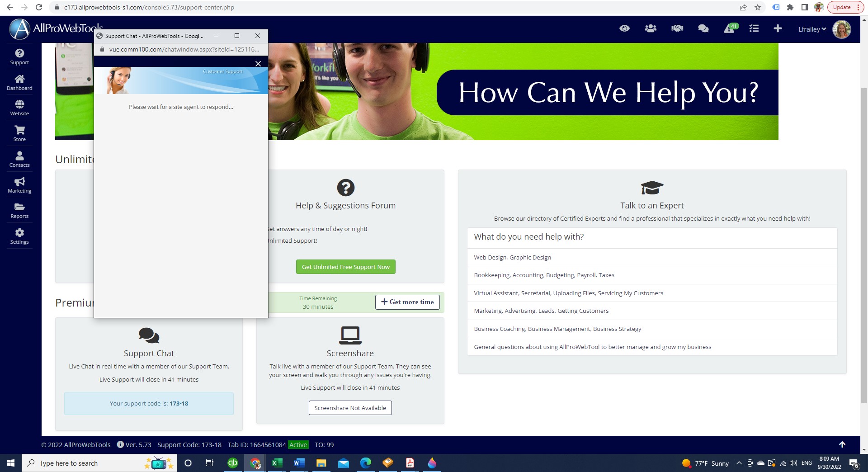This screenshot has width=868, height=472.
Task: Open Marketing megaphone section
Action: [19, 185]
